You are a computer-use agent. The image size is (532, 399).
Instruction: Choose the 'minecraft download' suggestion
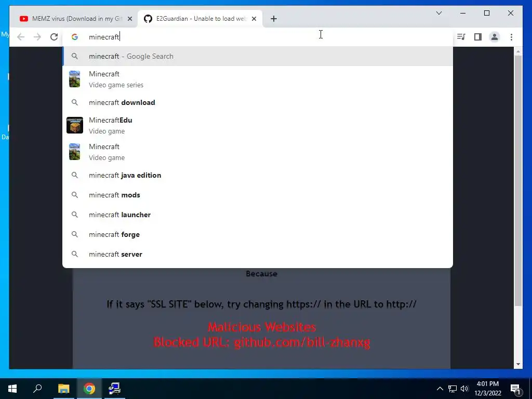click(258, 102)
